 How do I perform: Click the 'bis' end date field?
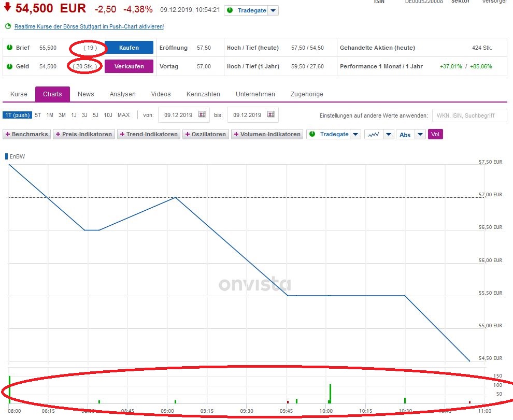pyautogui.click(x=252, y=115)
